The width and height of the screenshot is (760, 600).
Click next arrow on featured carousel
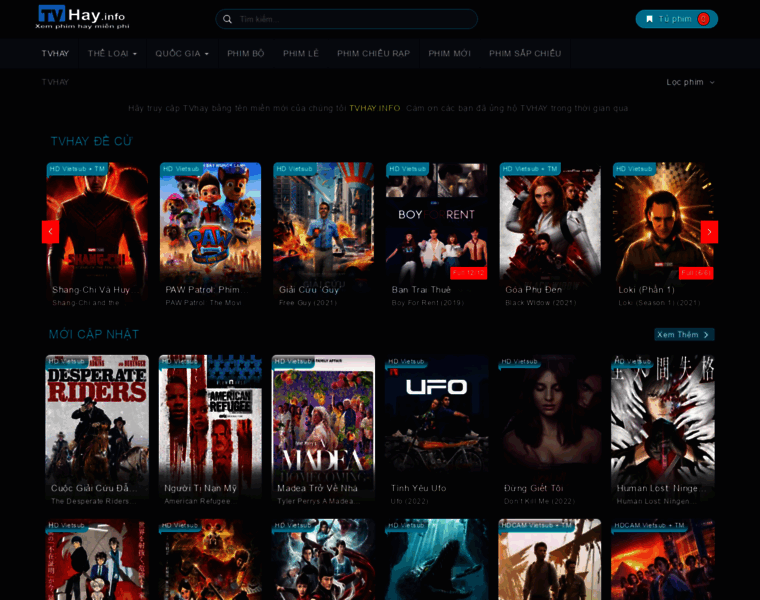click(x=709, y=232)
